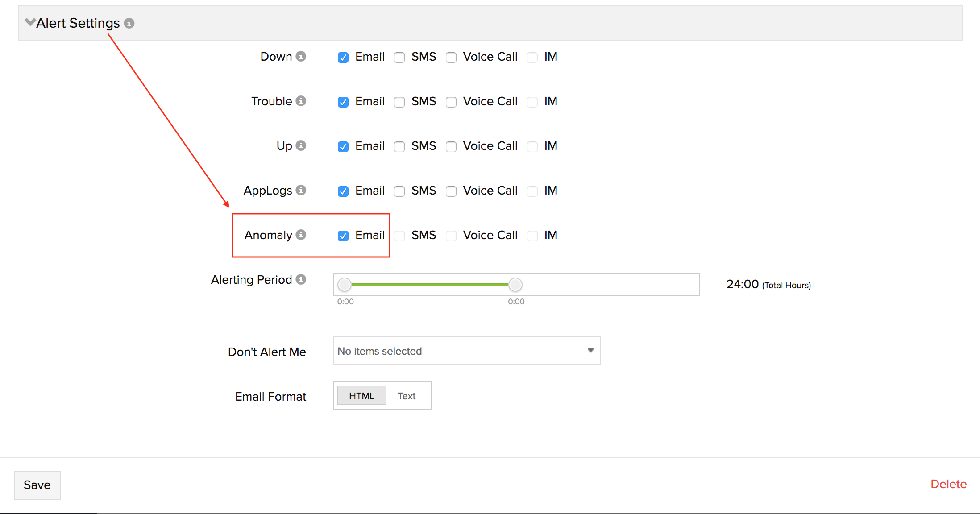Click the Save button
This screenshot has width=980, height=514.
(x=37, y=485)
